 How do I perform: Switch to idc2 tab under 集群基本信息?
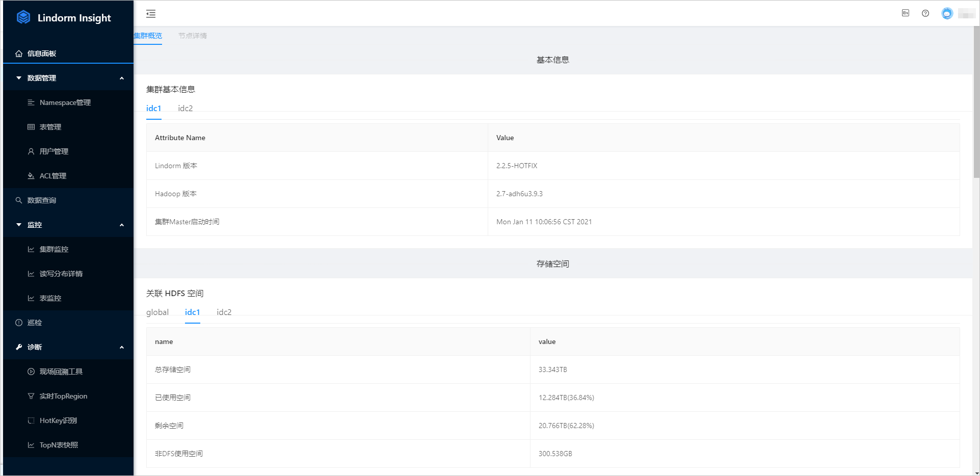point(186,109)
